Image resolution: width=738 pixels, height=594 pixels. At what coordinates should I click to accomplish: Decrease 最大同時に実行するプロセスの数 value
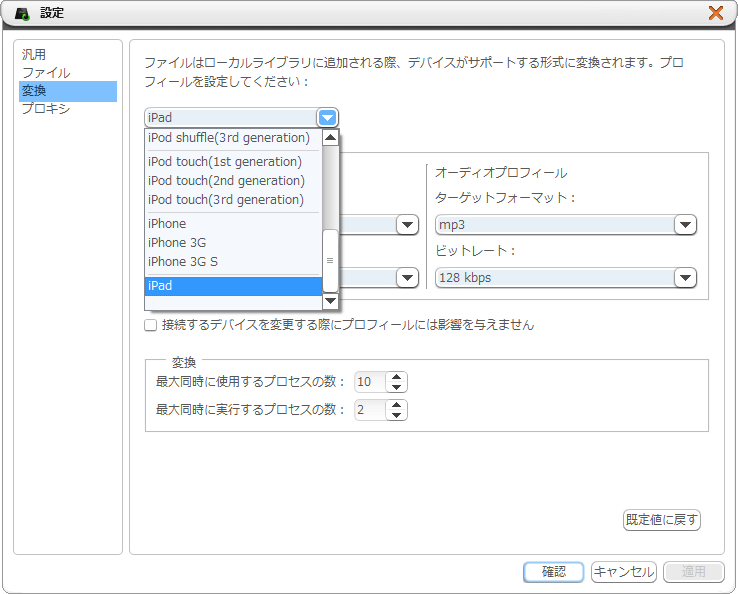point(396,415)
